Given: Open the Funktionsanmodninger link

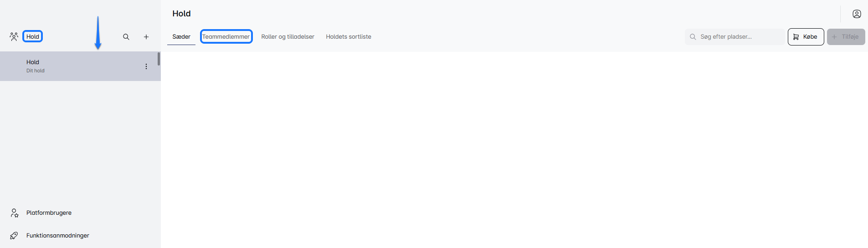Looking at the screenshot, I should point(58,236).
